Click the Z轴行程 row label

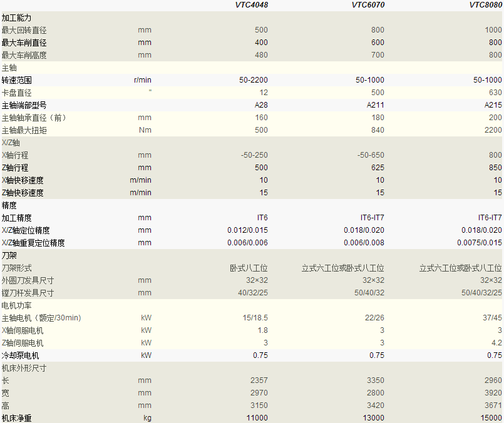pyautogui.click(x=15, y=168)
